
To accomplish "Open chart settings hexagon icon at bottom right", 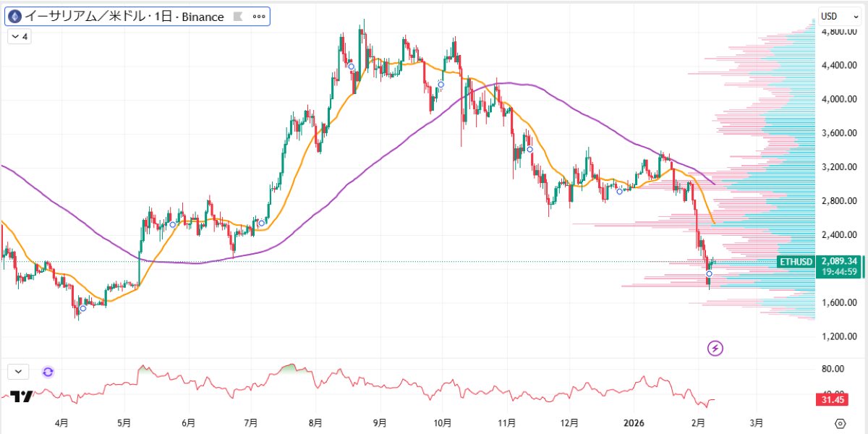I will [x=840, y=423].
